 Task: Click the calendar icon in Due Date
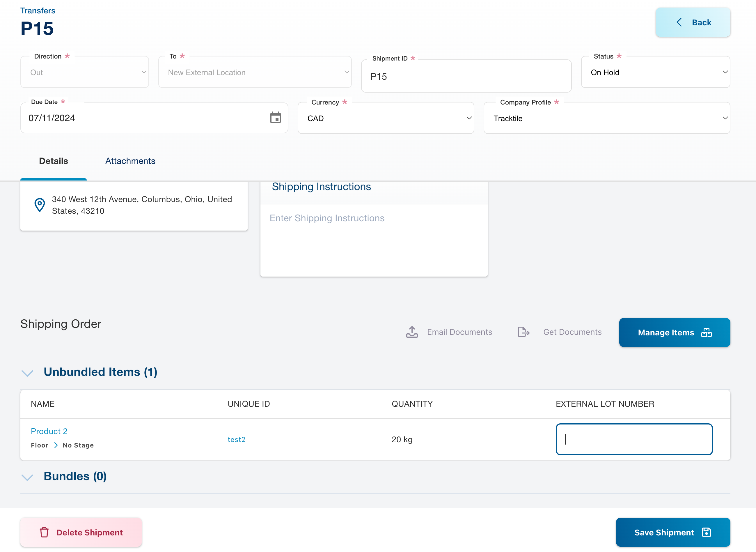point(275,118)
